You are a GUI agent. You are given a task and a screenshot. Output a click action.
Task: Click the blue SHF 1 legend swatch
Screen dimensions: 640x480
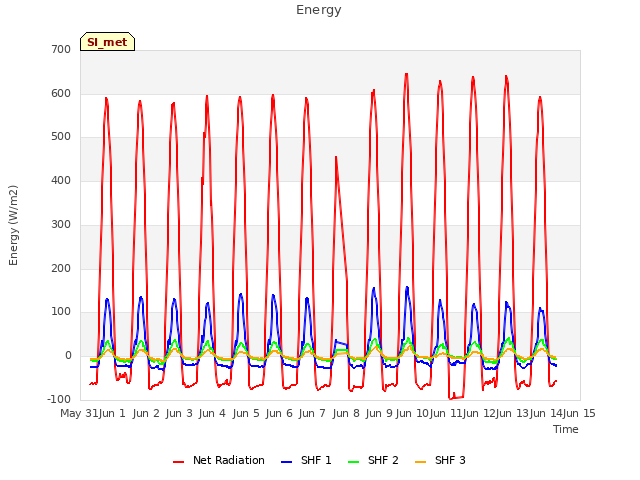(287, 461)
